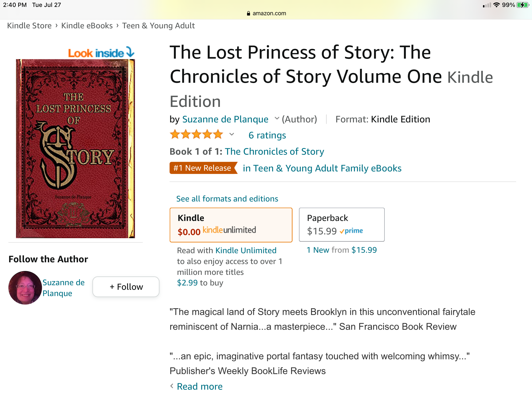
Task: Follow author Suzanne de Planque
Action: click(x=126, y=287)
